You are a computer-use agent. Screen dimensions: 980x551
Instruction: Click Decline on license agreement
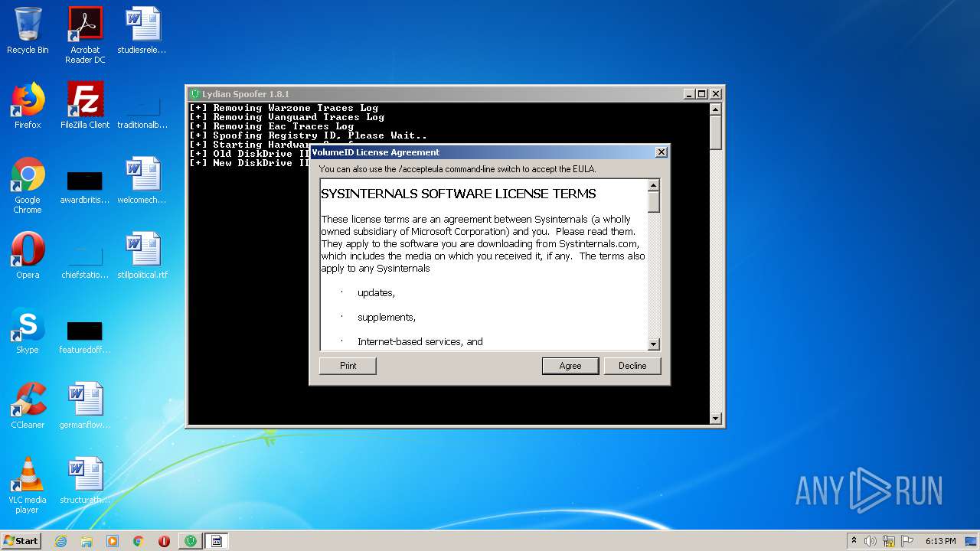(632, 366)
